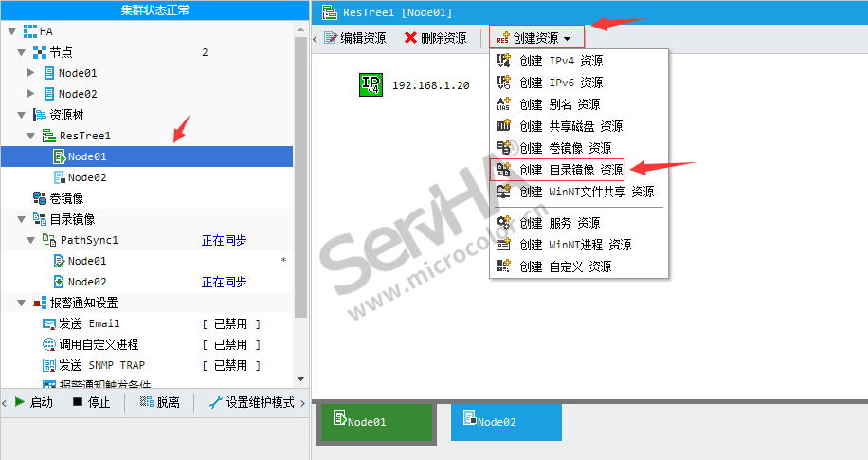Click the Edit Resource (编辑资源) pencil icon
This screenshot has width=868, height=460.
(x=331, y=38)
